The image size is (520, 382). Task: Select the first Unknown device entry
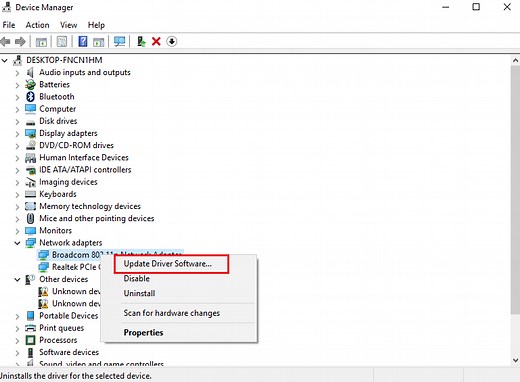69,292
